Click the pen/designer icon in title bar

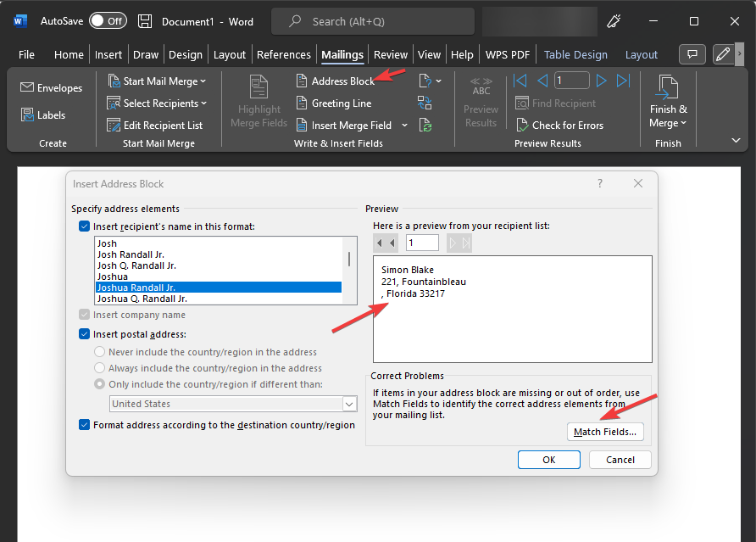614,21
